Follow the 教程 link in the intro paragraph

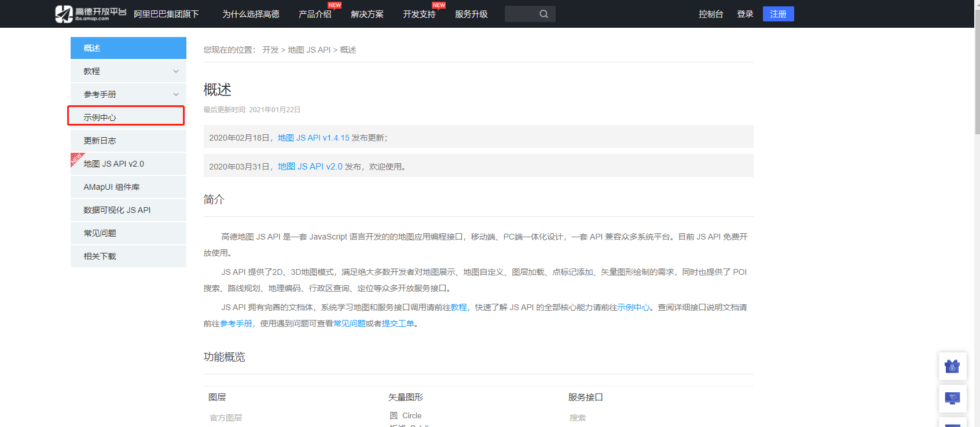pos(458,307)
